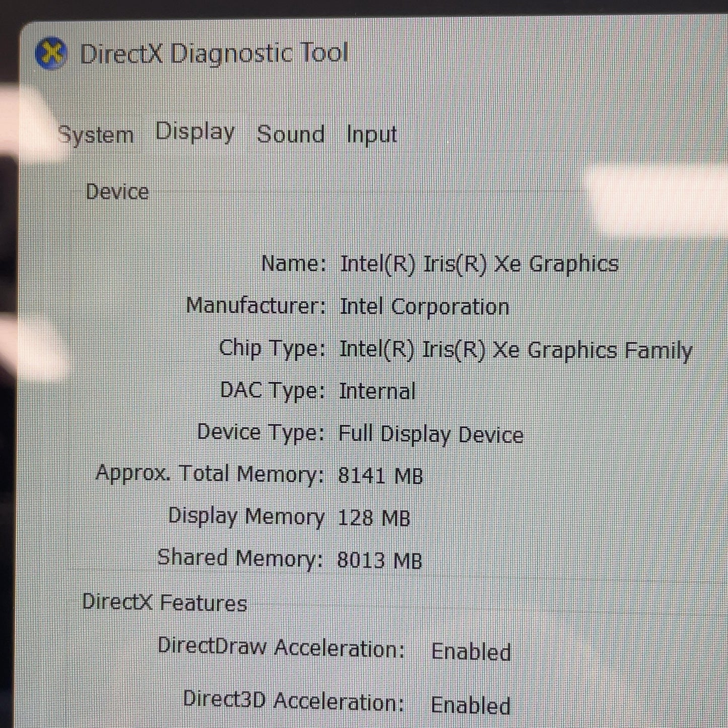The image size is (728, 728).
Task: Click the Device Type label
Action: pos(261,433)
